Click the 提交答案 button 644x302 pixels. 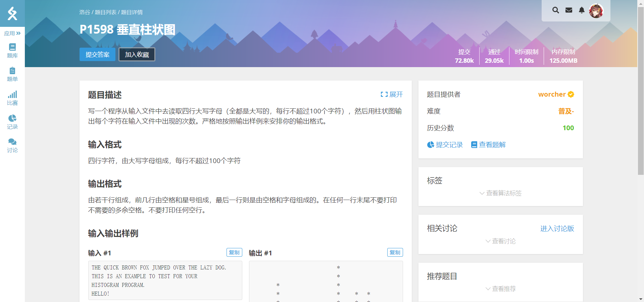[x=97, y=54]
